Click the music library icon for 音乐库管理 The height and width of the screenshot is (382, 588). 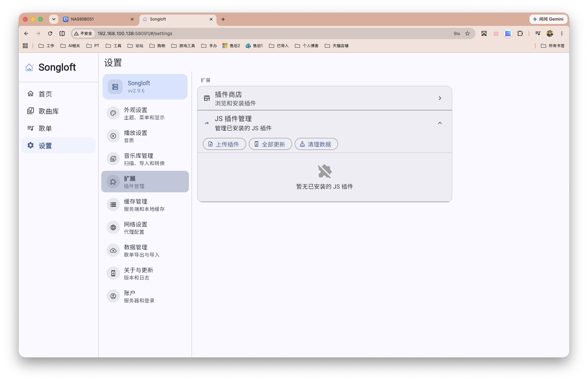113,159
